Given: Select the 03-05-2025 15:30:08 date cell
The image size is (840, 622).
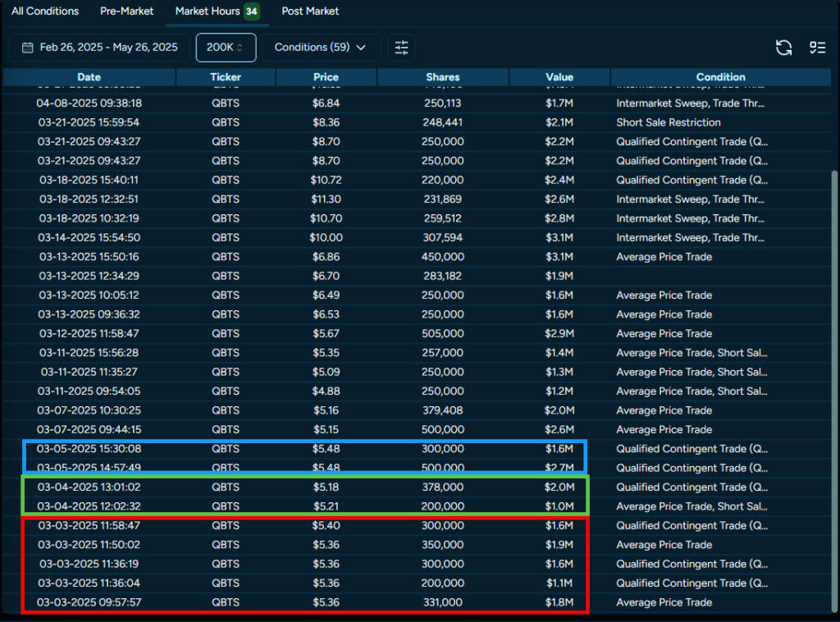Looking at the screenshot, I should (x=89, y=449).
